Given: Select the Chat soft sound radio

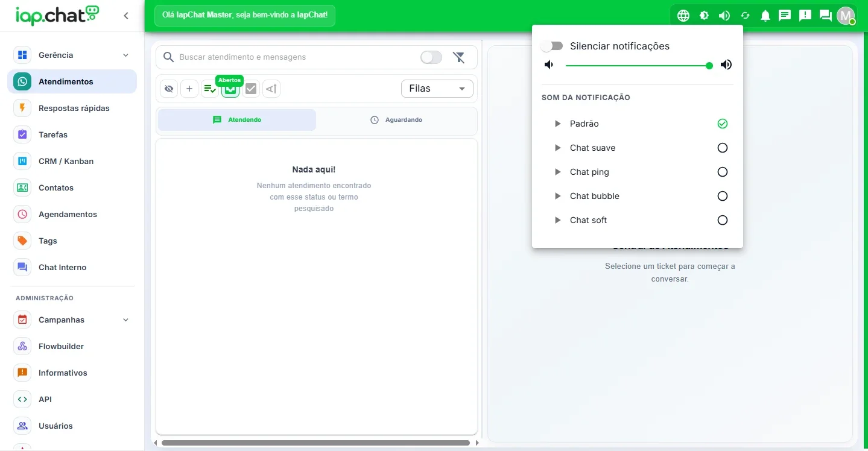Looking at the screenshot, I should [x=723, y=220].
